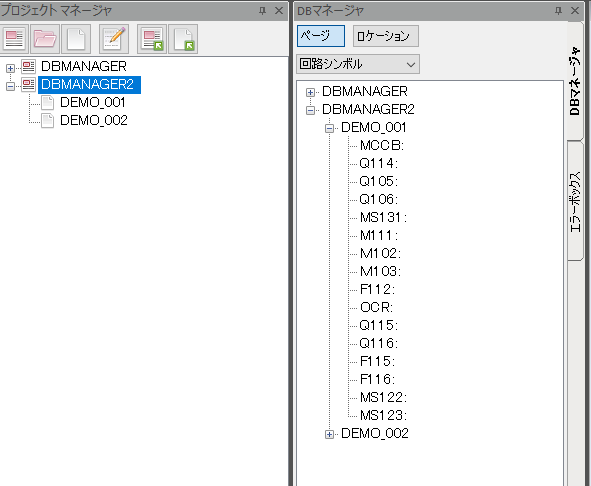The width and height of the screenshot is (591, 486).
Task: Select the MS131: symbol entry
Action: point(383,218)
